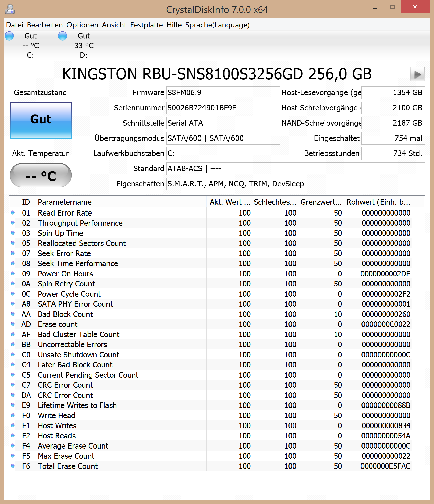Screen dimensions: 434x504
Task: Open the Festplatte menu
Action: click(147, 25)
